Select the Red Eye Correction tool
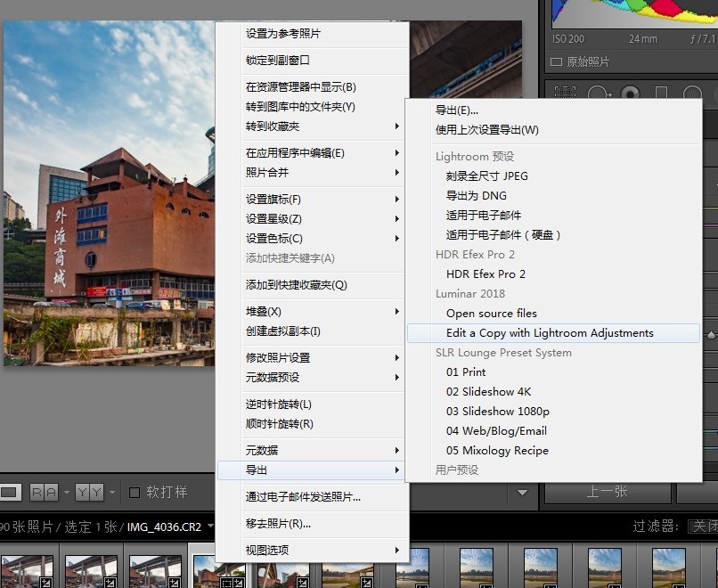This screenshot has width=718, height=588. coord(630,93)
